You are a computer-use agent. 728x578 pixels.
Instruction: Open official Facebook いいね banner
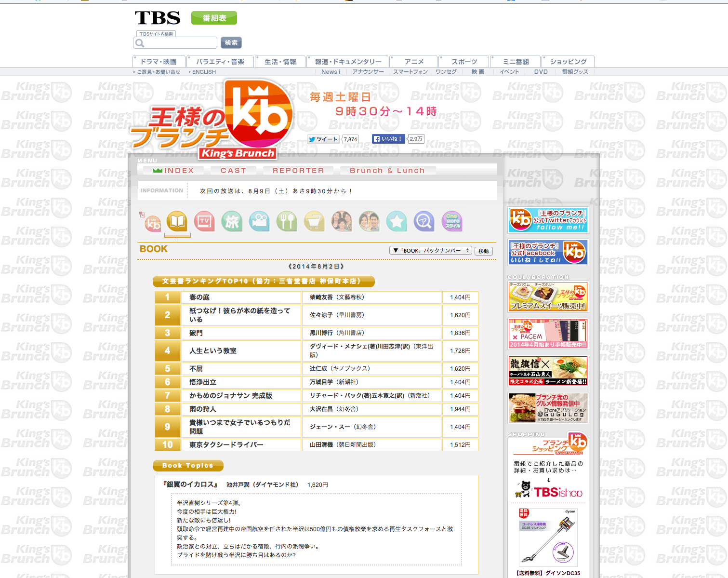548,252
